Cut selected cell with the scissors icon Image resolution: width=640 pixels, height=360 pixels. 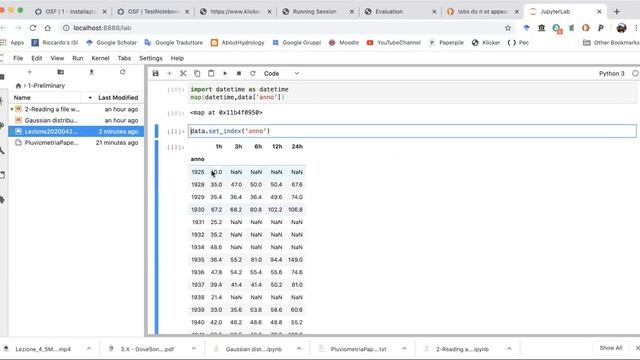point(183,73)
